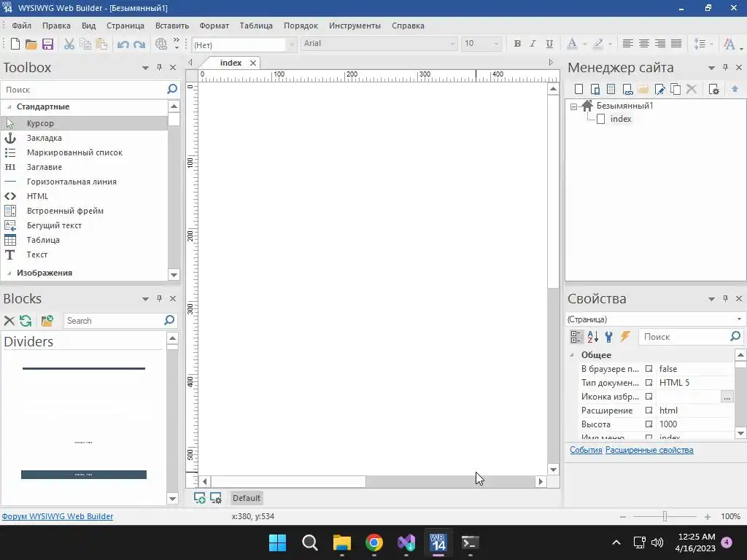747x560 pixels.
Task: Open page properties gear icon
Action: pos(713,89)
